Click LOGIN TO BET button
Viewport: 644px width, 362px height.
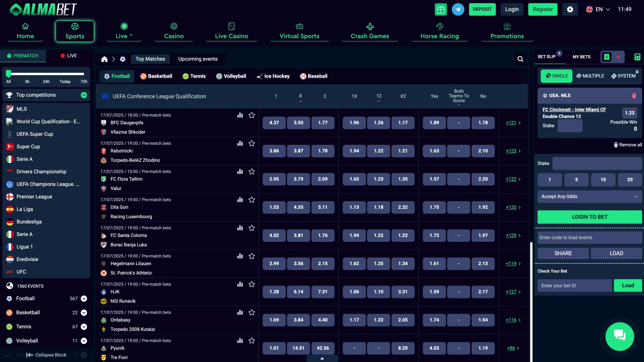tap(590, 217)
